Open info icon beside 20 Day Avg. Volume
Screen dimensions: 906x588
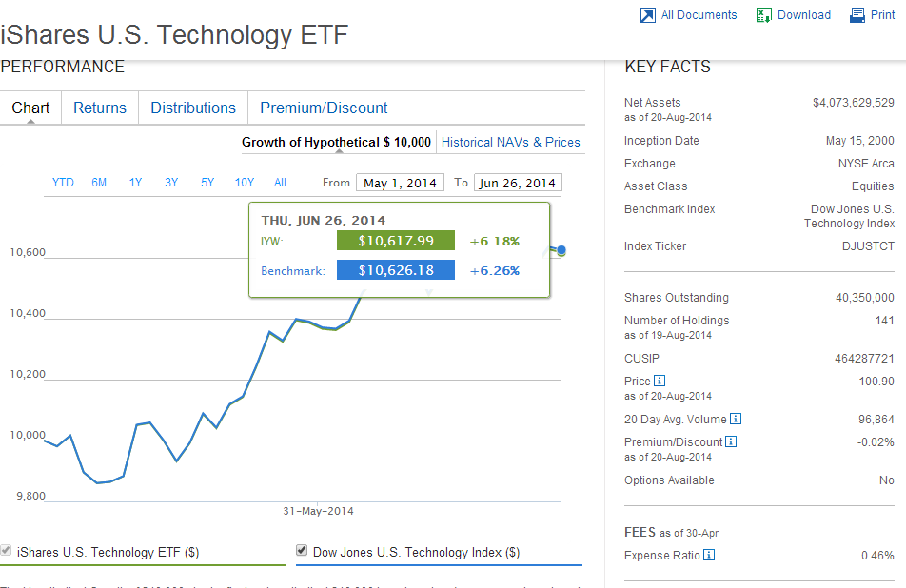(x=736, y=419)
